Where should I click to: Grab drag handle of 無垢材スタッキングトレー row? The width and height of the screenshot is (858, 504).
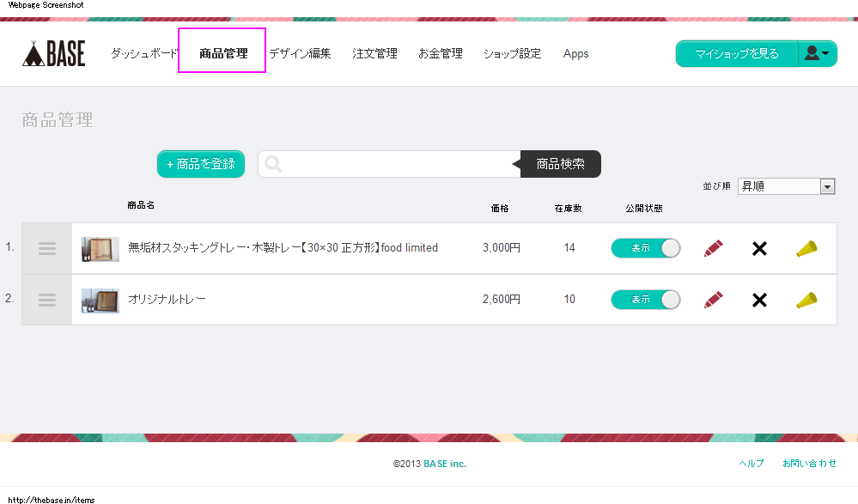[x=47, y=248]
